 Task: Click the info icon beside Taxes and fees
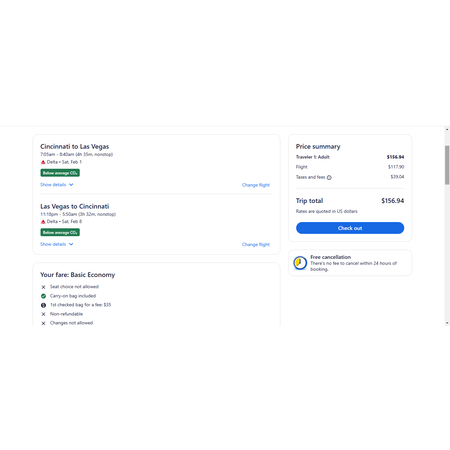[329, 177]
